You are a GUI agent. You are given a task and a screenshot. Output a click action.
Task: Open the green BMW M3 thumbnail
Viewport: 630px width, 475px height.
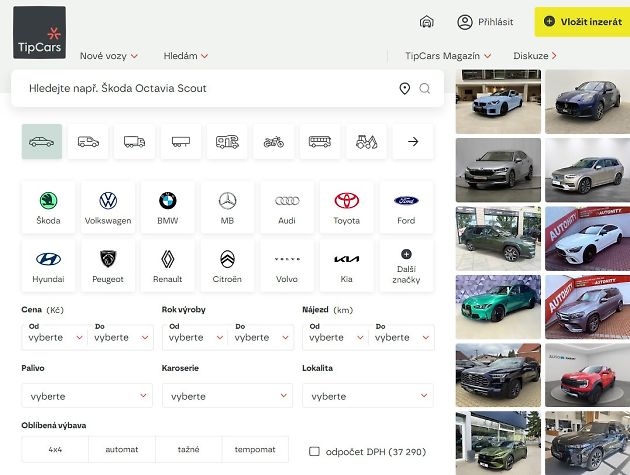click(x=498, y=307)
